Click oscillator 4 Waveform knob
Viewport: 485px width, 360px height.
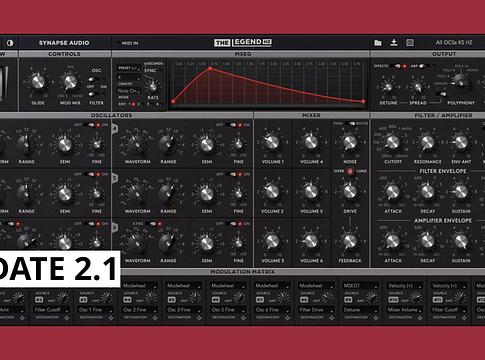click(x=137, y=143)
